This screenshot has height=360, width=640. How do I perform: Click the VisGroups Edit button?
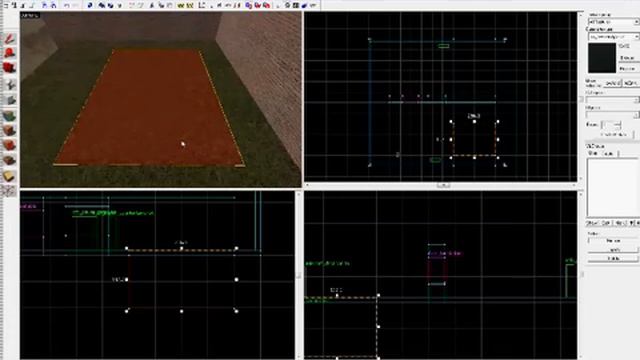pos(606,223)
